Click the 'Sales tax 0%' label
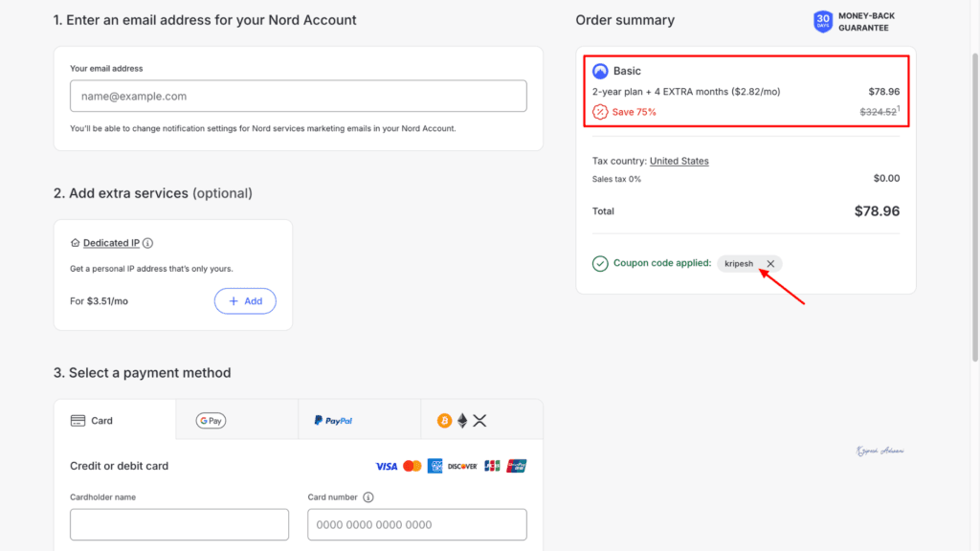Image resolution: width=980 pixels, height=551 pixels. click(616, 179)
